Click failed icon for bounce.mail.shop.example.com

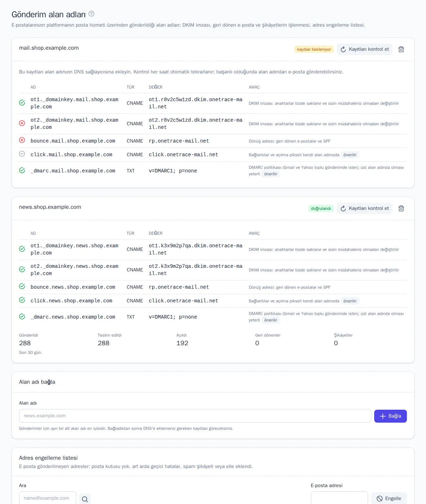(22, 140)
